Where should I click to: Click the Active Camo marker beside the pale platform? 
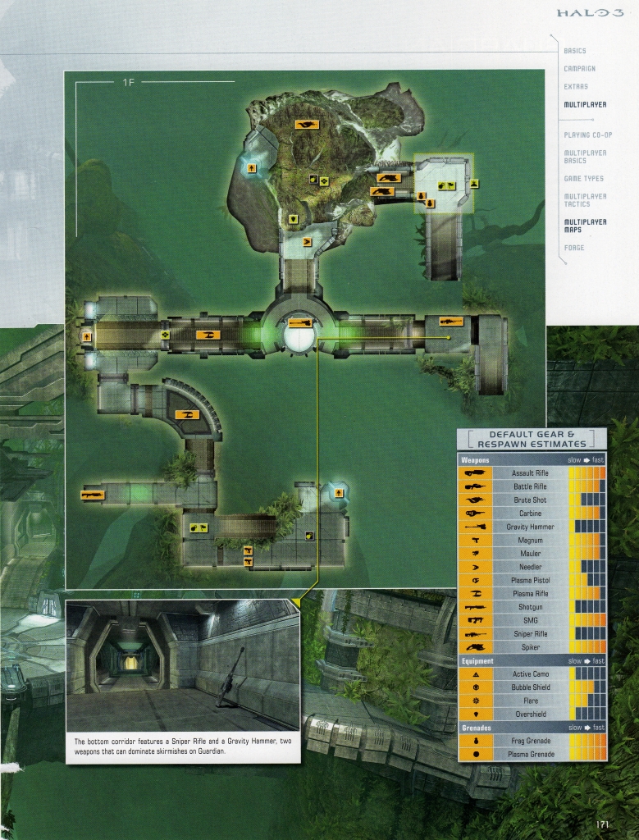(474, 184)
